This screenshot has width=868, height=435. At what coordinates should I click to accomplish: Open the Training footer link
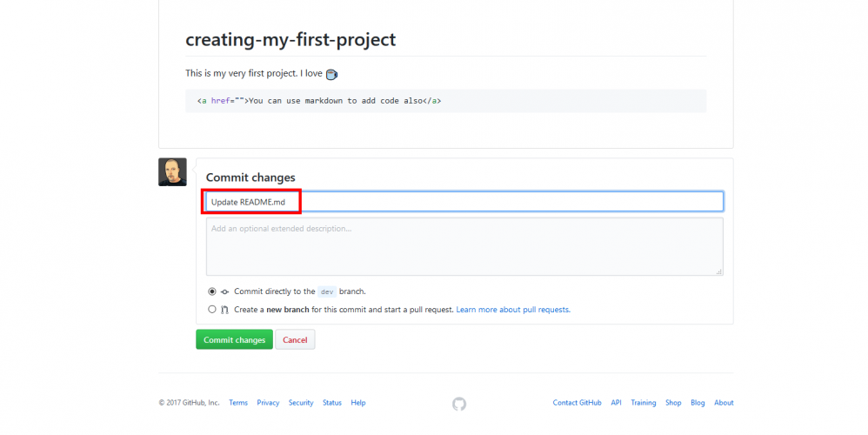(x=644, y=402)
